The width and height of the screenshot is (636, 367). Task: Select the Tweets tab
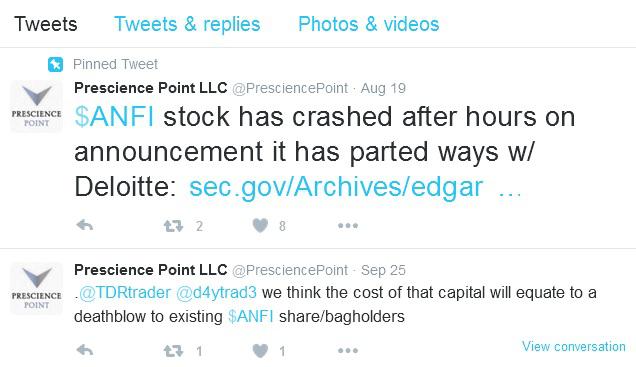point(45,24)
